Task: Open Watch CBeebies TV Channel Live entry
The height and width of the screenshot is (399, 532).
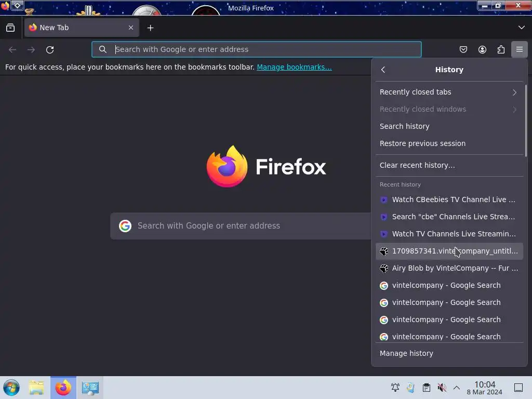Action: 449,199
